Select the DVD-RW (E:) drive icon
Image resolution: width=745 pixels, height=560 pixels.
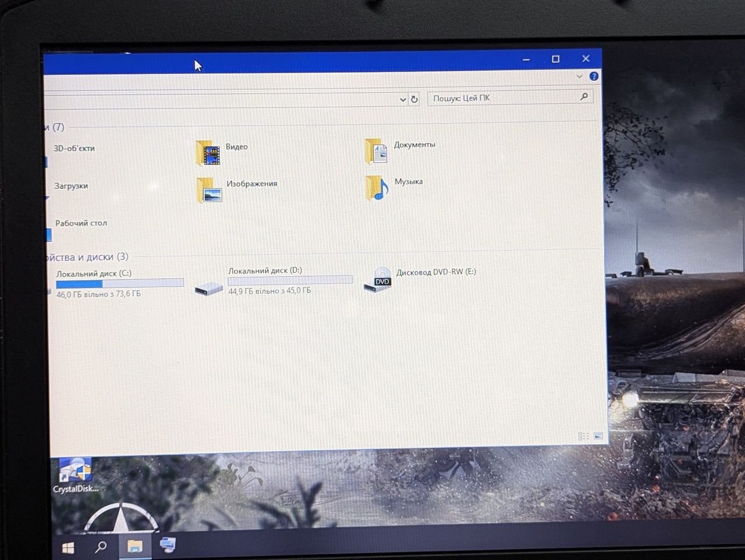[x=378, y=280]
